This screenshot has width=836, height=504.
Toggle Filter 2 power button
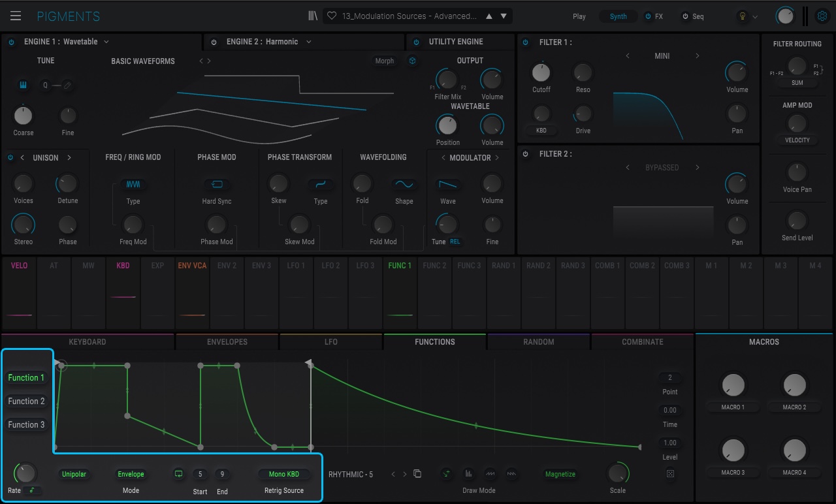point(526,154)
